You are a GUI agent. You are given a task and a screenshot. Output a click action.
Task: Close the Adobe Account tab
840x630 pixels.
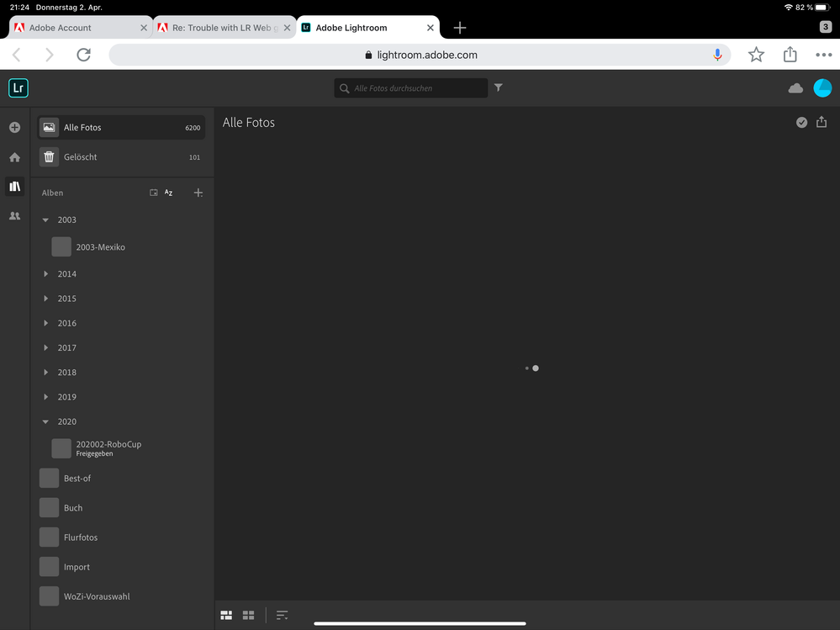pyautogui.click(x=144, y=28)
